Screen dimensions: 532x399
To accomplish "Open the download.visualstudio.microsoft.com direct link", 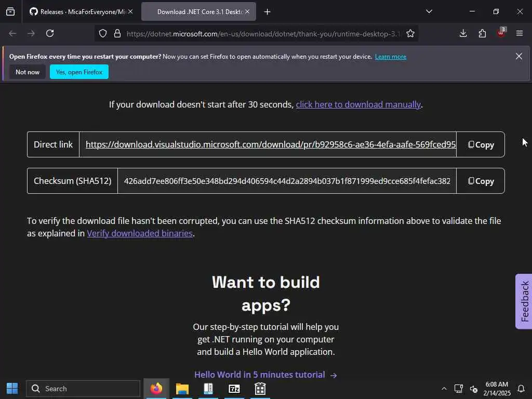I will [x=270, y=144].
